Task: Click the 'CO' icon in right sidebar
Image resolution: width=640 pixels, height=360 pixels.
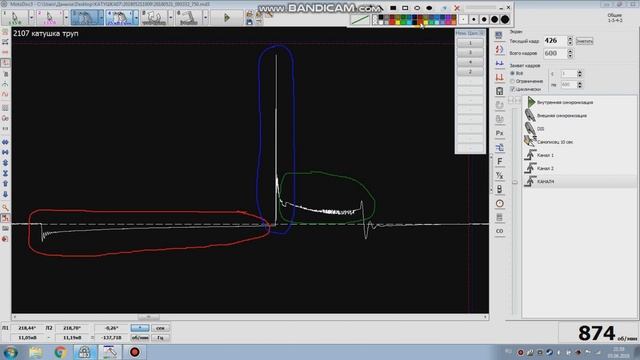Action: point(500,231)
